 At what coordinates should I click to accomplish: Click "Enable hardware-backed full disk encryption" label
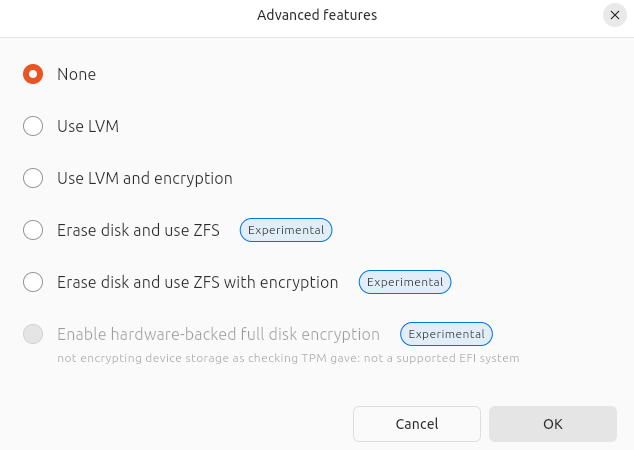tap(218, 334)
